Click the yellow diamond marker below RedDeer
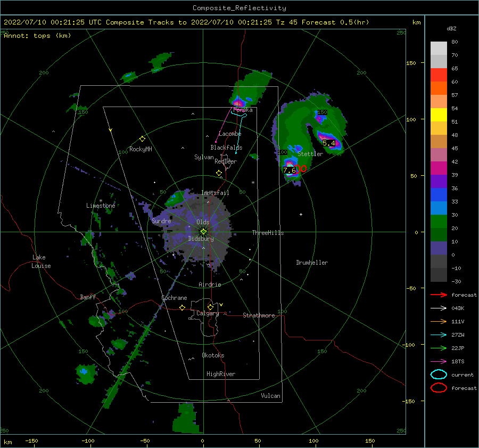The image size is (479, 448). (219, 173)
